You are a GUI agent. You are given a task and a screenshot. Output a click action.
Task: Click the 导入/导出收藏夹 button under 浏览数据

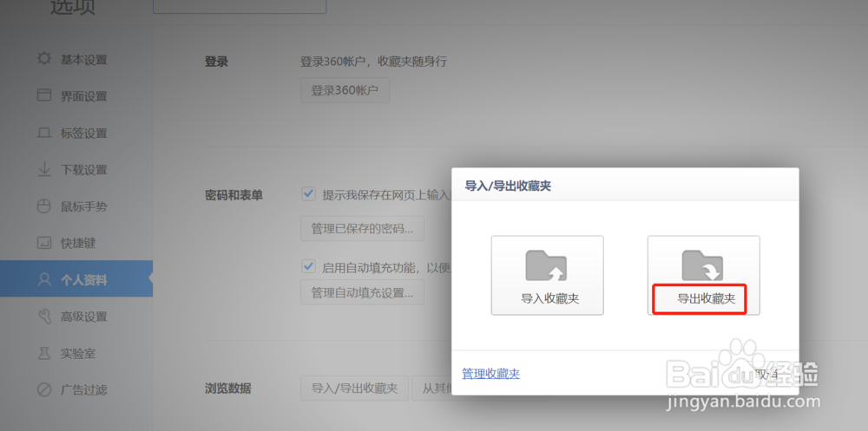pos(354,389)
